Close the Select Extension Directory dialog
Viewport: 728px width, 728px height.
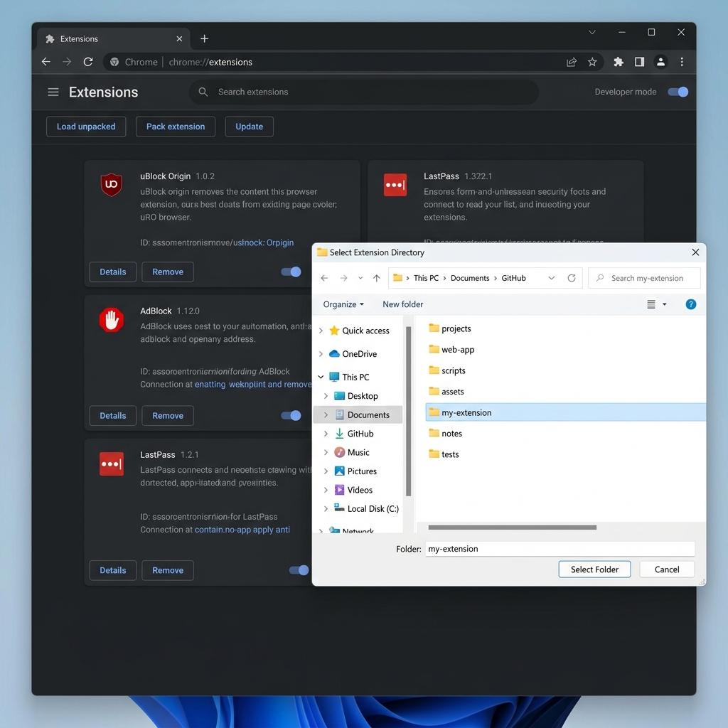click(695, 252)
